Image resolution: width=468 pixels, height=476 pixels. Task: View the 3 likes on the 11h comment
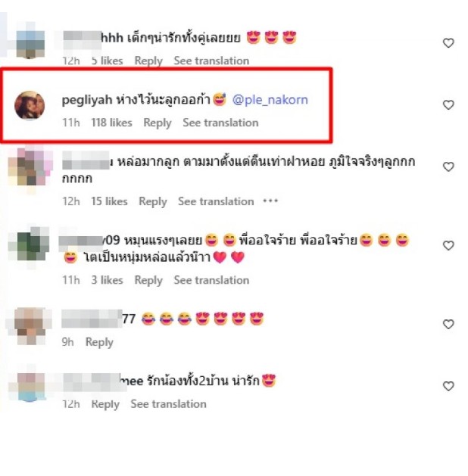click(x=108, y=280)
